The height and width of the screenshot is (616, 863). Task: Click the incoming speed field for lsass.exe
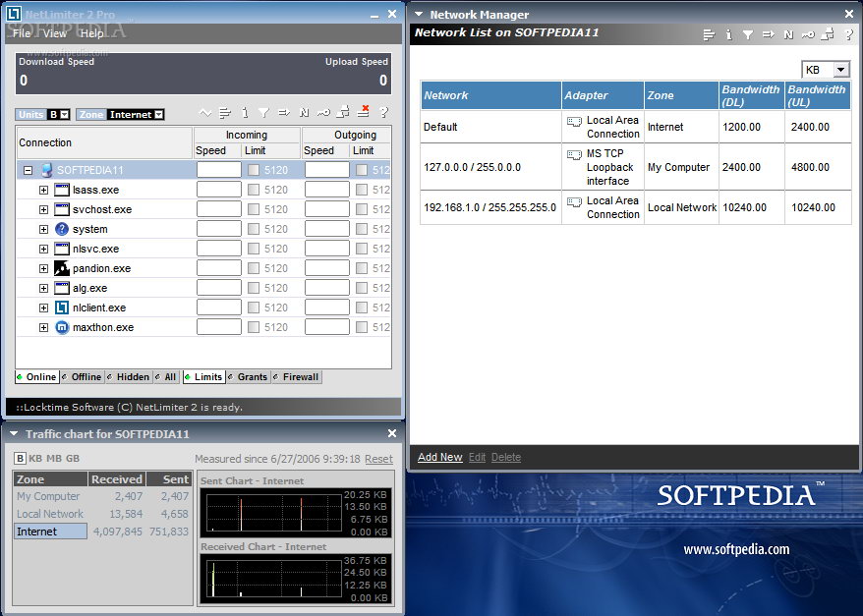coord(218,190)
